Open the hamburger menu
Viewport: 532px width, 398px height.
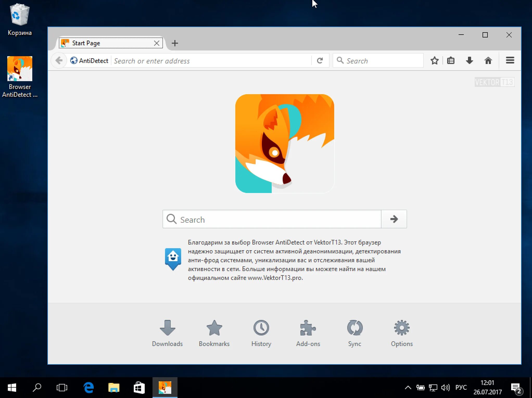(510, 61)
